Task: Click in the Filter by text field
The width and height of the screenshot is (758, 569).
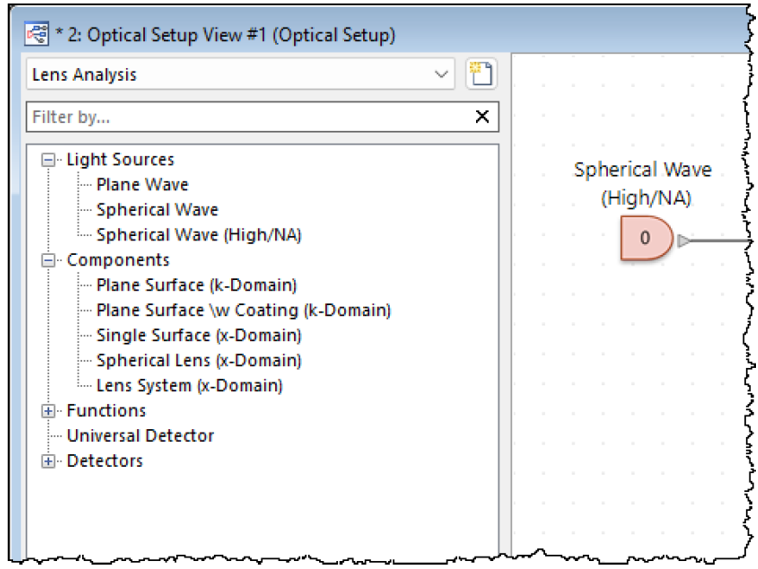Action: [250, 117]
